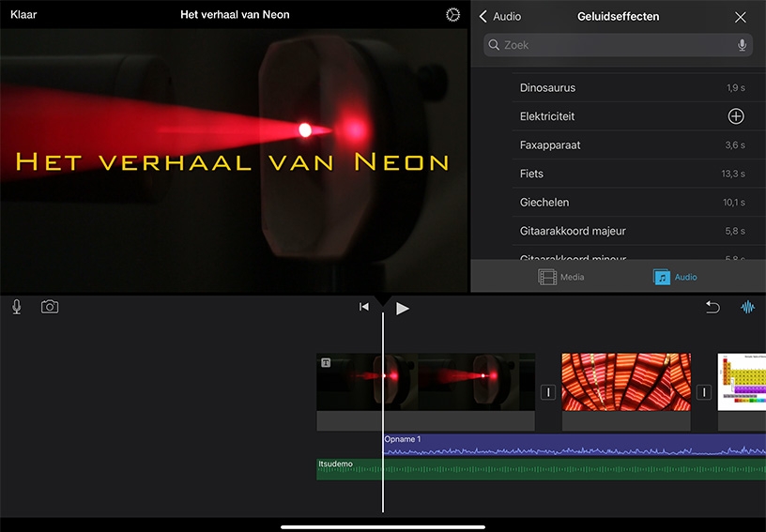Click the Zoek search field
The image size is (766, 532).
point(618,45)
